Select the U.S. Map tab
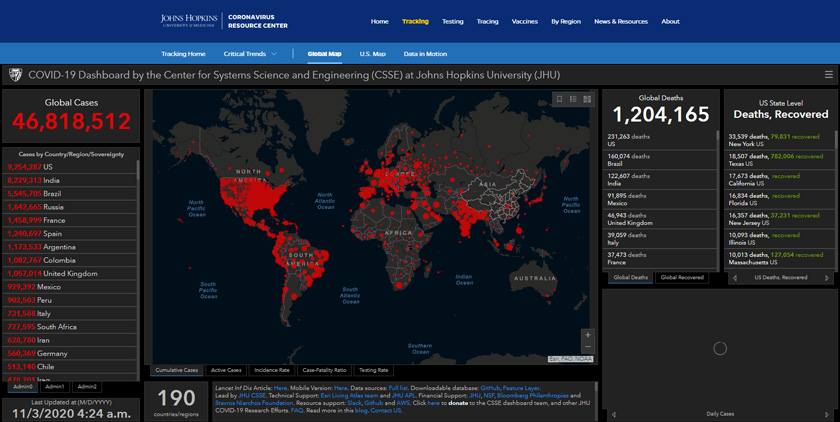The image size is (840, 422). tap(372, 54)
